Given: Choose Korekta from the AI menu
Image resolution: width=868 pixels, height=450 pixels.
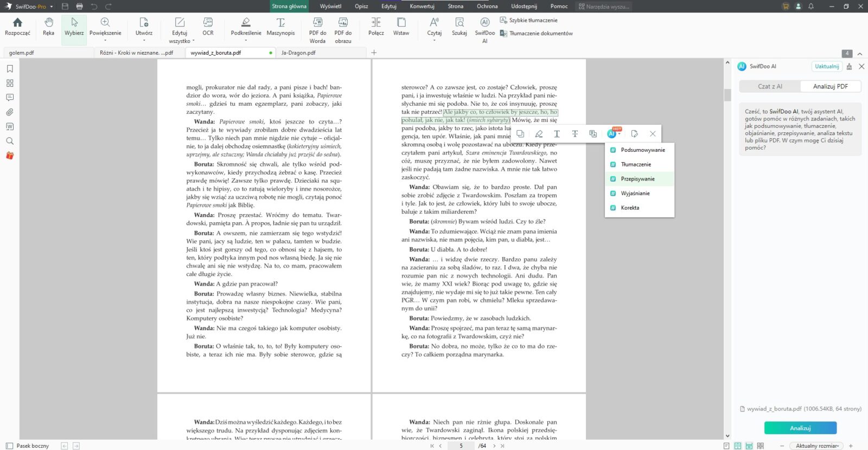Looking at the screenshot, I should (x=640, y=208).
